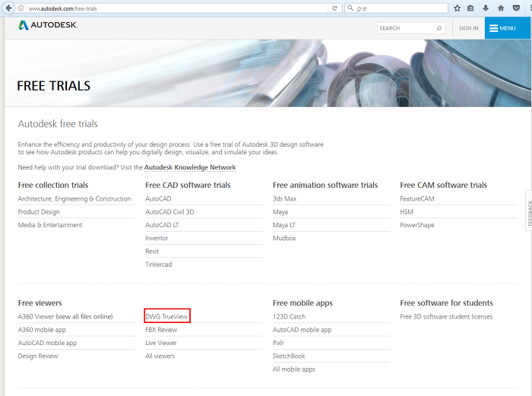The image size is (532, 396).
Task: Open AutoCAD mobile app under Free mobile apps
Action: 302,330
